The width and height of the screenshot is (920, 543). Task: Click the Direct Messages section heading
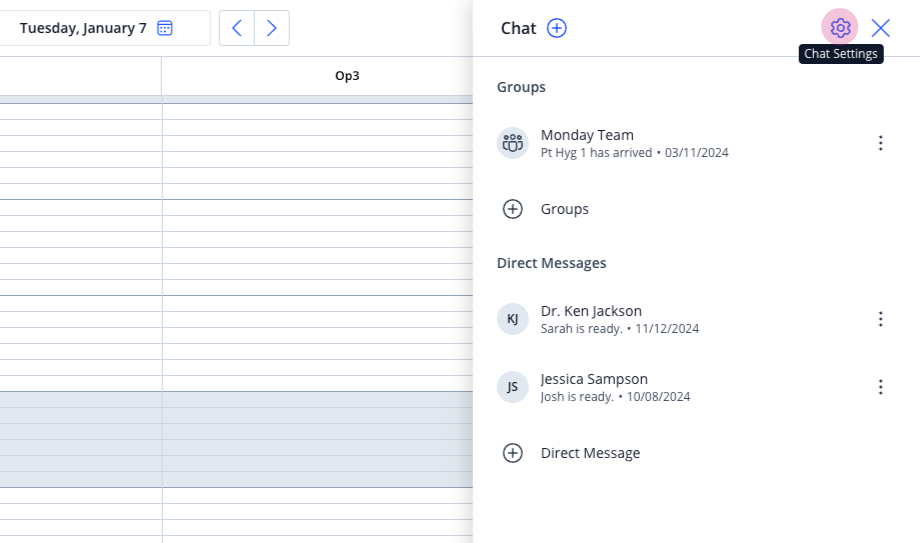tap(552, 263)
